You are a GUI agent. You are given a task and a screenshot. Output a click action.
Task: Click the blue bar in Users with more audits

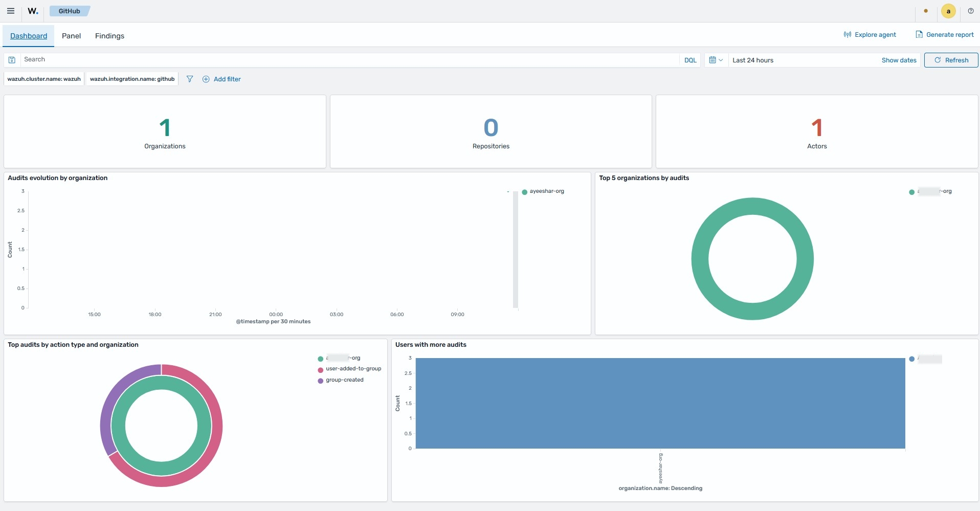point(660,403)
